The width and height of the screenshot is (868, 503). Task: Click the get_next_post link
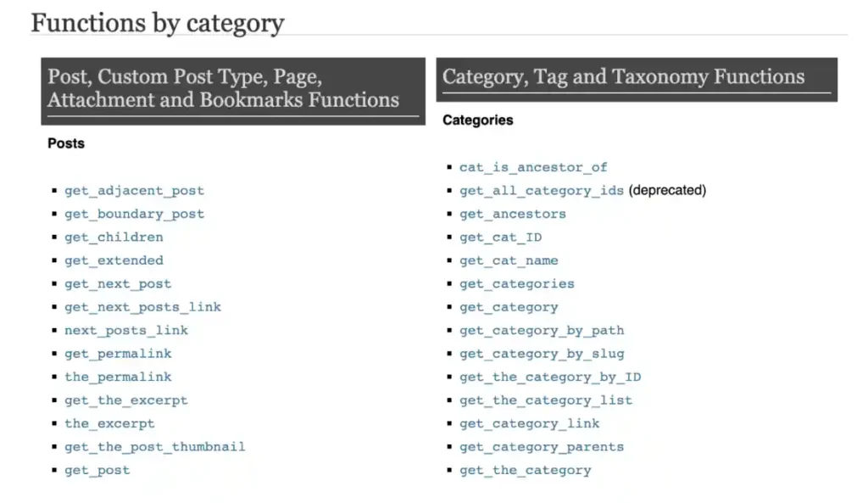[x=117, y=283]
